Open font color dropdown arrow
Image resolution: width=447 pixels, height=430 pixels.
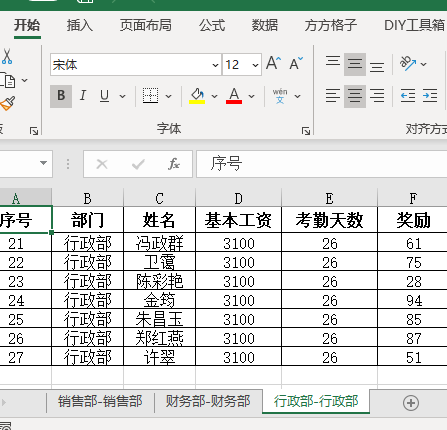252,96
